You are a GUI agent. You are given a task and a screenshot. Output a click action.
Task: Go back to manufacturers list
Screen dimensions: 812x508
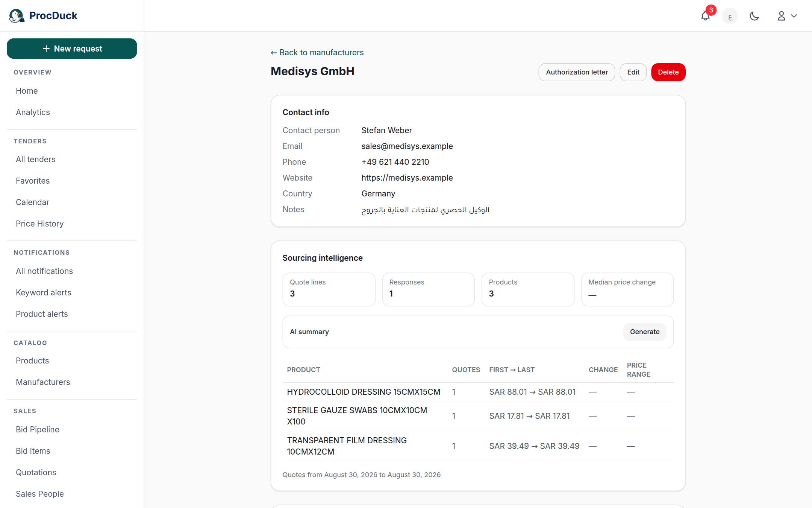(x=317, y=52)
